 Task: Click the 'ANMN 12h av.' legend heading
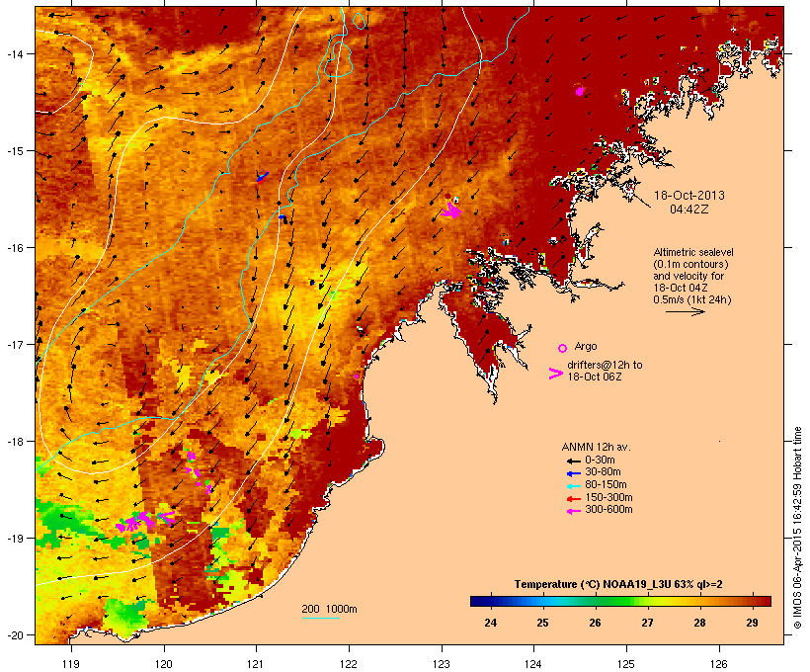[596, 447]
